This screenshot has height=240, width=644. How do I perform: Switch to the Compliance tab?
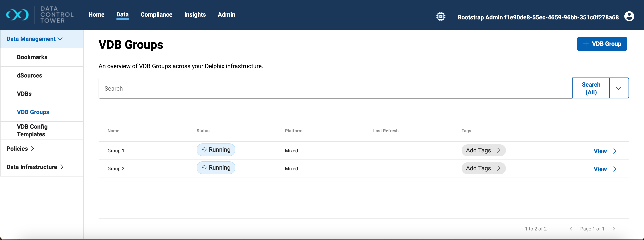[156, 15]
